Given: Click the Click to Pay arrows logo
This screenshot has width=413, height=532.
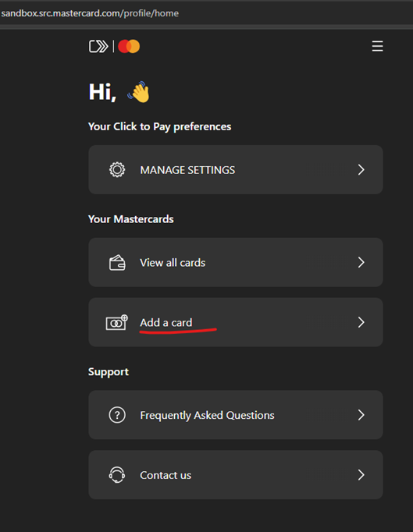Looking at the screenshot, I should coord(98,47).
